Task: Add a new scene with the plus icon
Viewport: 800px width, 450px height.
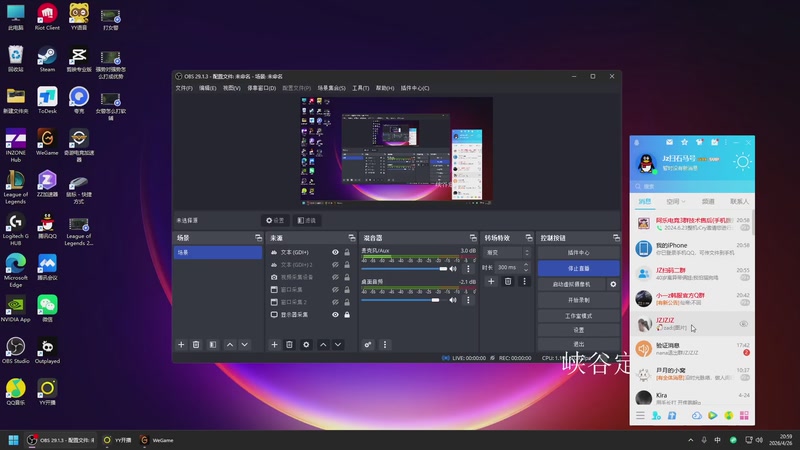Action: (x=181, y=345)
